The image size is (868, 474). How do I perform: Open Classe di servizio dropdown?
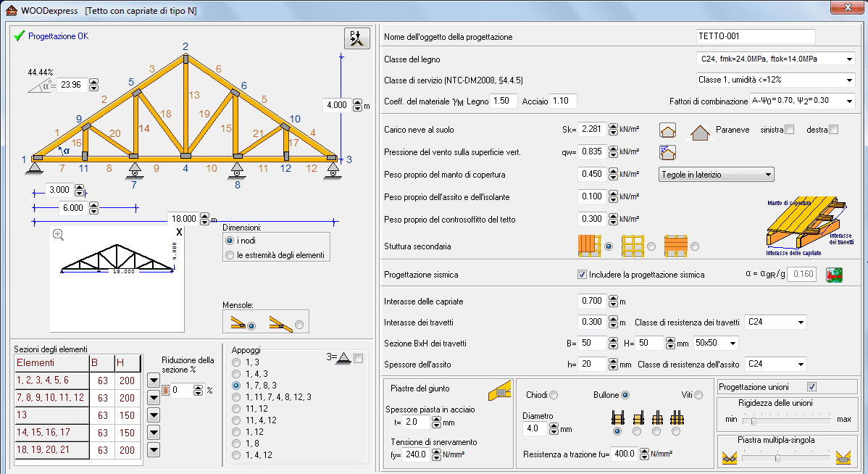point(849,80)
